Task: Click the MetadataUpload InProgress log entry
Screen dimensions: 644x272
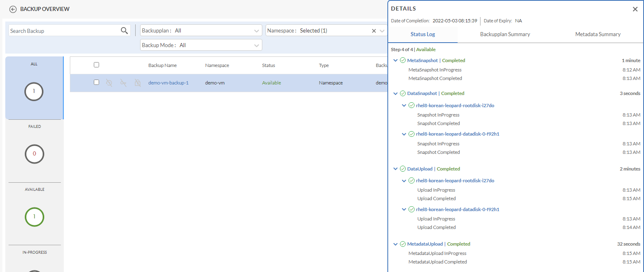Action: point(437,253)
